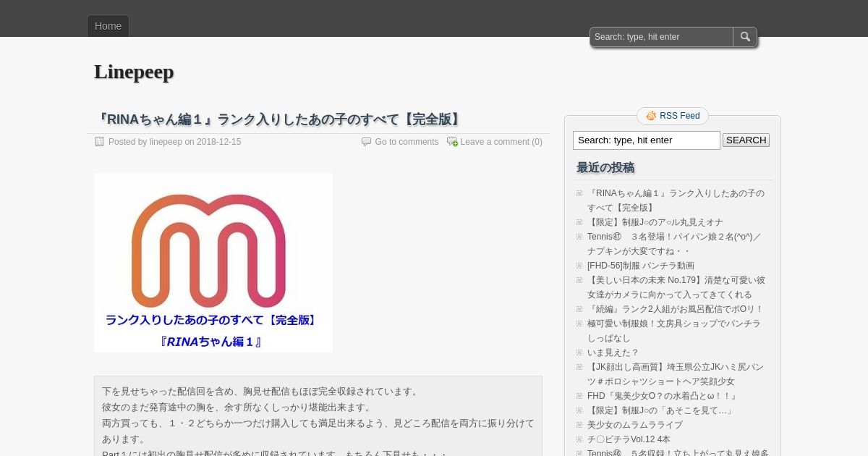Click the comment bubble icon by Go to comments
Image resolution: width=868 pixels, height=456 pixels.
pos(366,142)
